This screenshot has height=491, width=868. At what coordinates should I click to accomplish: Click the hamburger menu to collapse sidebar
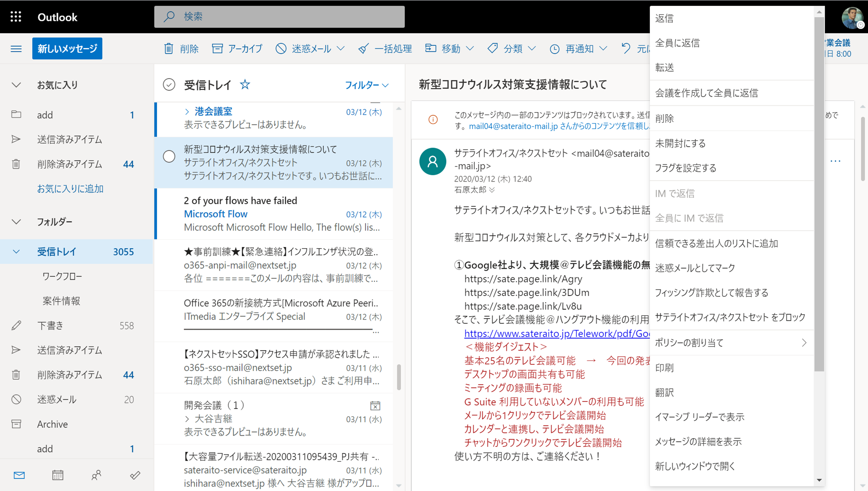click(16, 49)
